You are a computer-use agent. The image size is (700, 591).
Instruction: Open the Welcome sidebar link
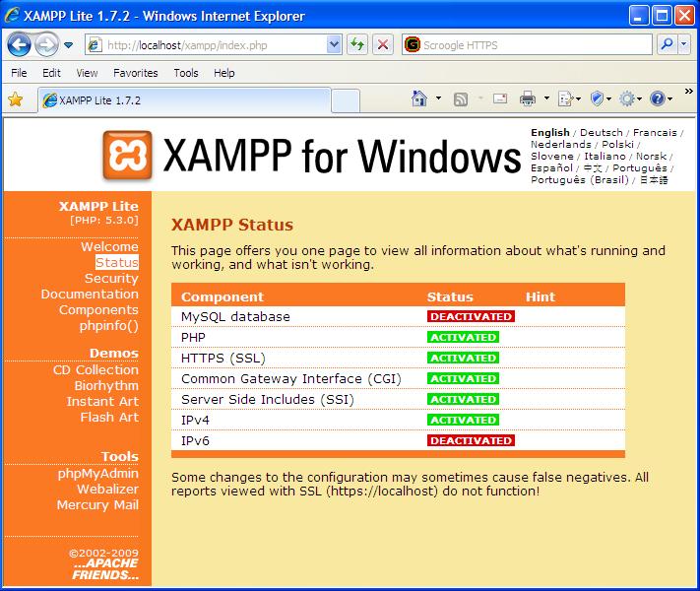109,246
